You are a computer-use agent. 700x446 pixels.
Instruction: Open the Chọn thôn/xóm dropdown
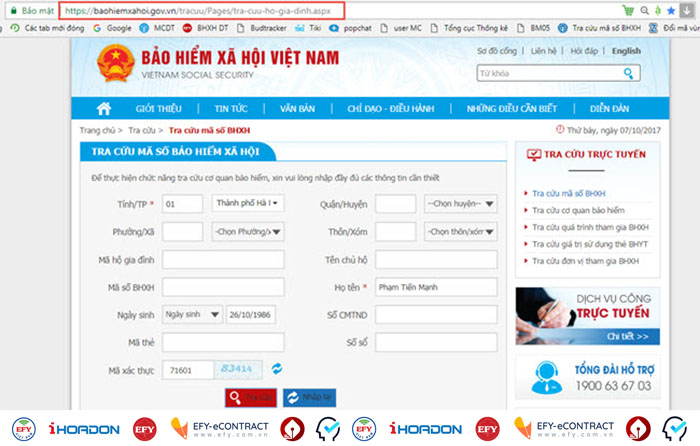tap(460, 232)
